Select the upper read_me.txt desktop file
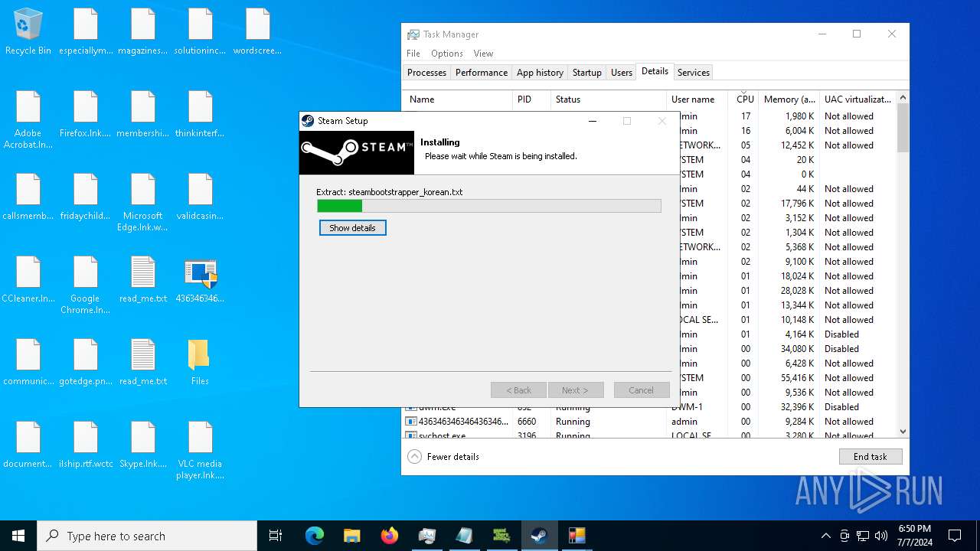This screenshot has width=980, height=551. pos(143,280)
